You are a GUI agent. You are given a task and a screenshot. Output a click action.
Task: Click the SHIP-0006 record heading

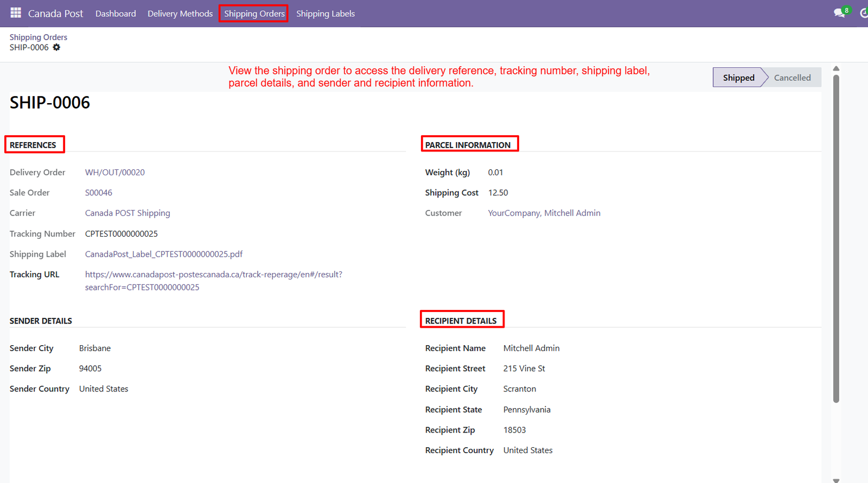point(50,103)
